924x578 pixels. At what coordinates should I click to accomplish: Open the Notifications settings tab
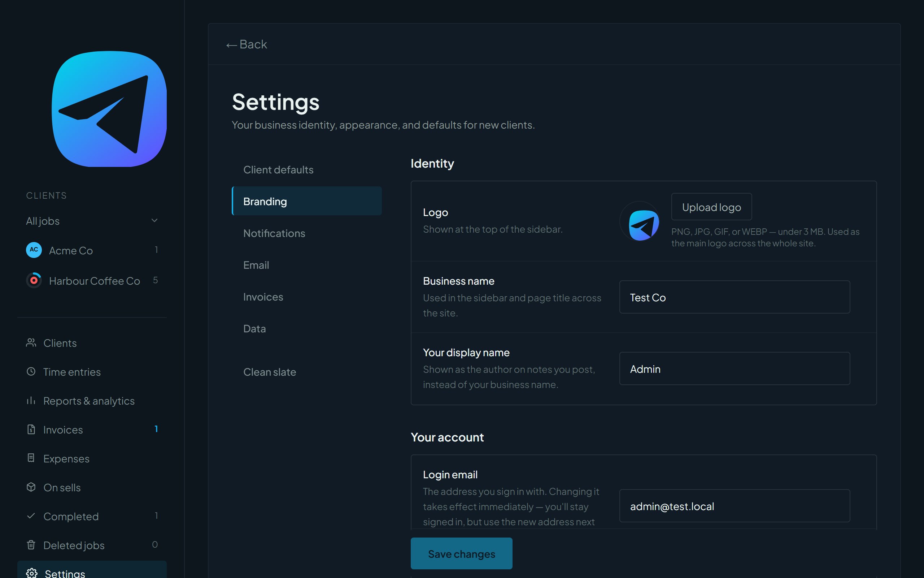(x=306, y=233)
